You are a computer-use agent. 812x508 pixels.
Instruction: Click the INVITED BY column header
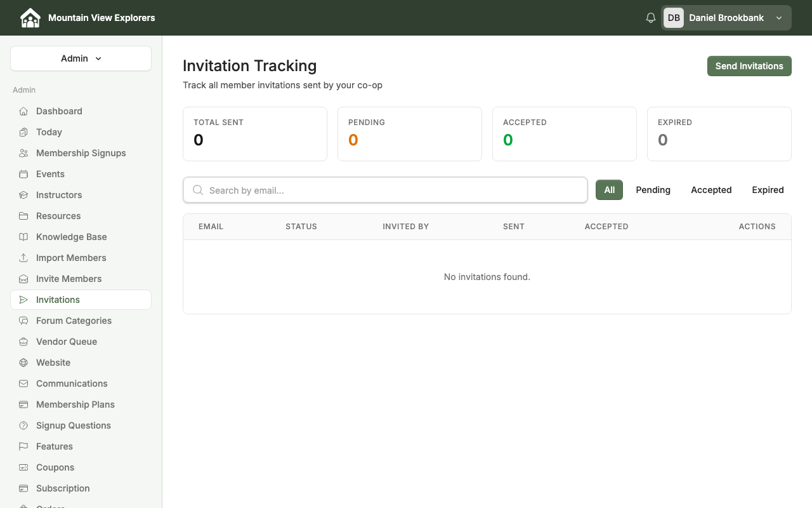[406, 227]
